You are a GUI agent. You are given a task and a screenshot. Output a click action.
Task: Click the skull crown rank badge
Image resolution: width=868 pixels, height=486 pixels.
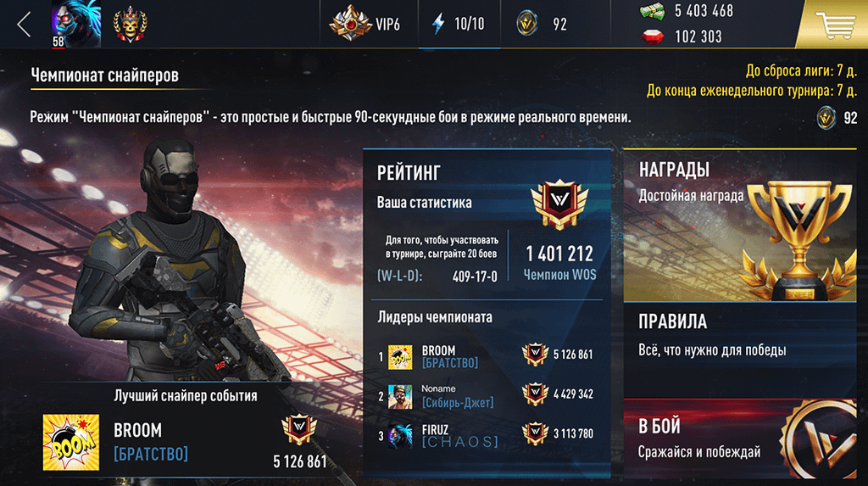click(130, 25)
